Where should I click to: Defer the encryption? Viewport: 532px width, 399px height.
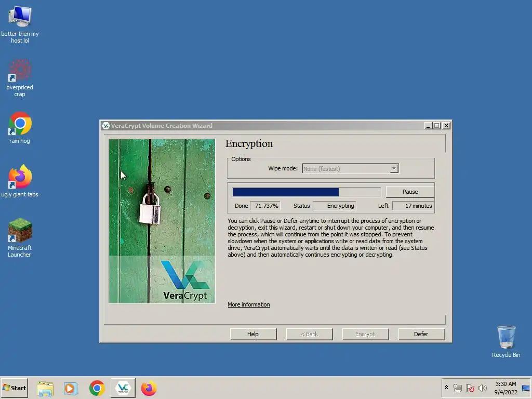421,334
